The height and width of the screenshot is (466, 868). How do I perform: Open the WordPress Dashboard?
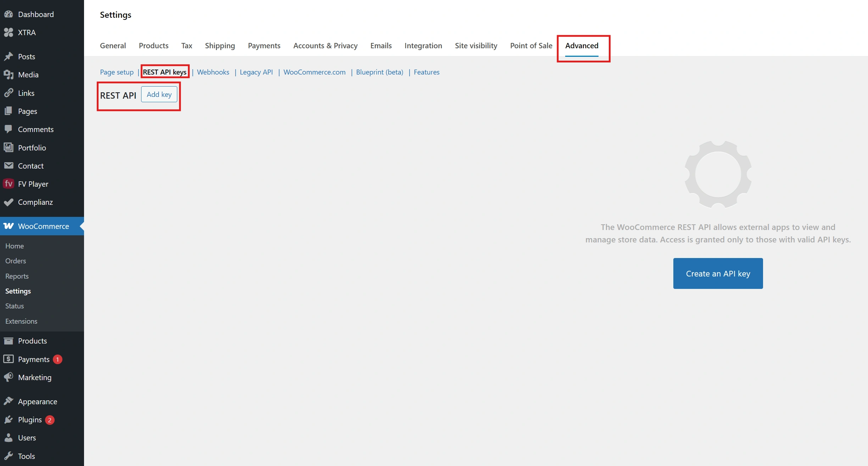[36, 14]
